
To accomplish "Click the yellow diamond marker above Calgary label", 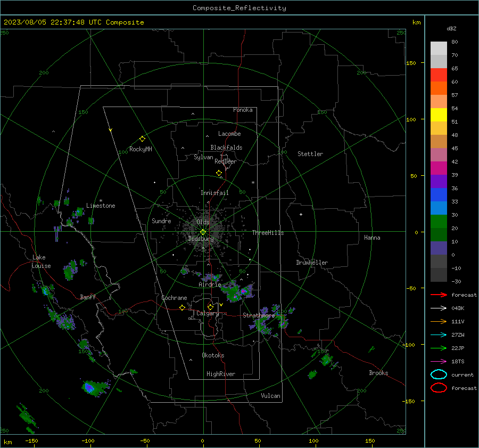I will [210, 307].
